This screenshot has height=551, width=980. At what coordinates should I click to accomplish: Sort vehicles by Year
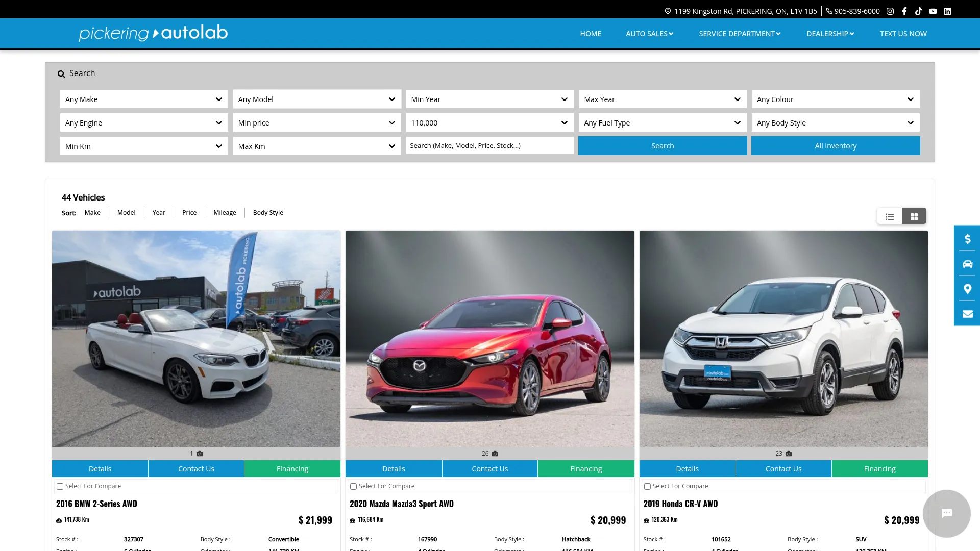[159, 213]
